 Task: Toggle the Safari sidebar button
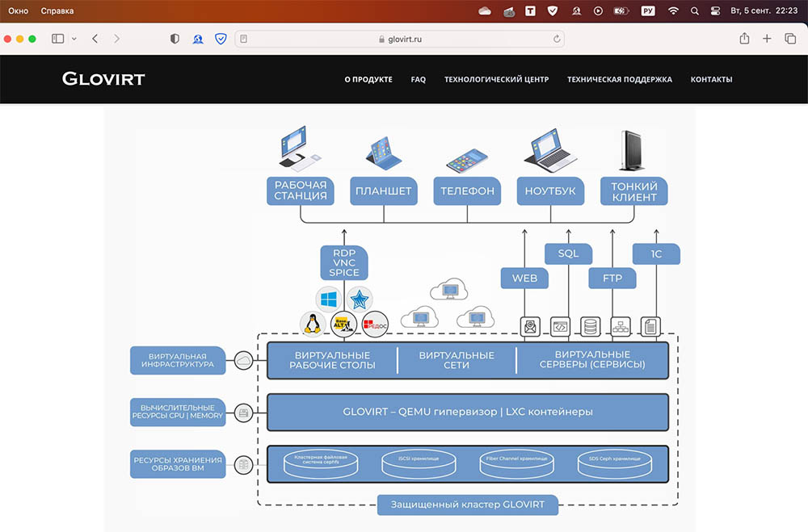57,39
